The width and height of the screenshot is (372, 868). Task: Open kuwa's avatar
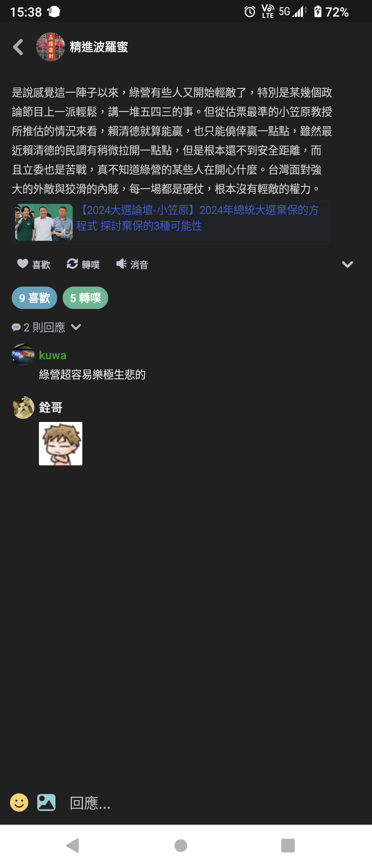coord(23,354)
